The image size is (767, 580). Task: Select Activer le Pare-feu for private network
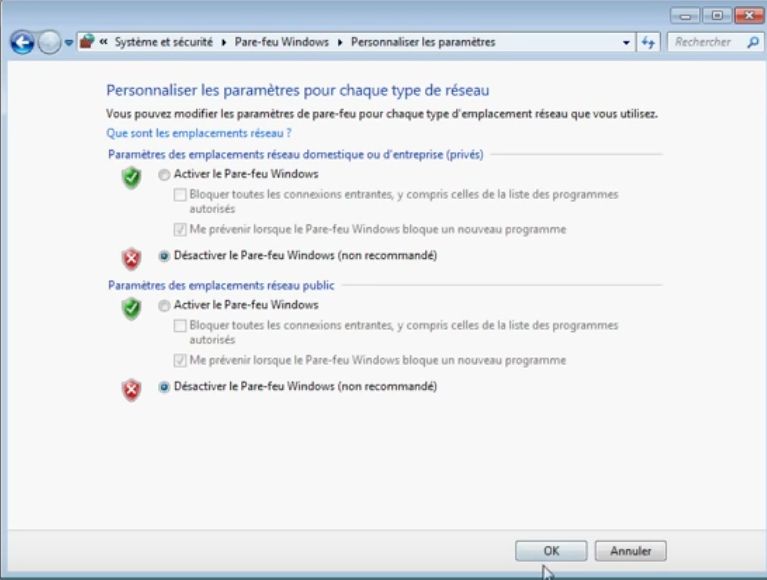(x=164, y=175)
